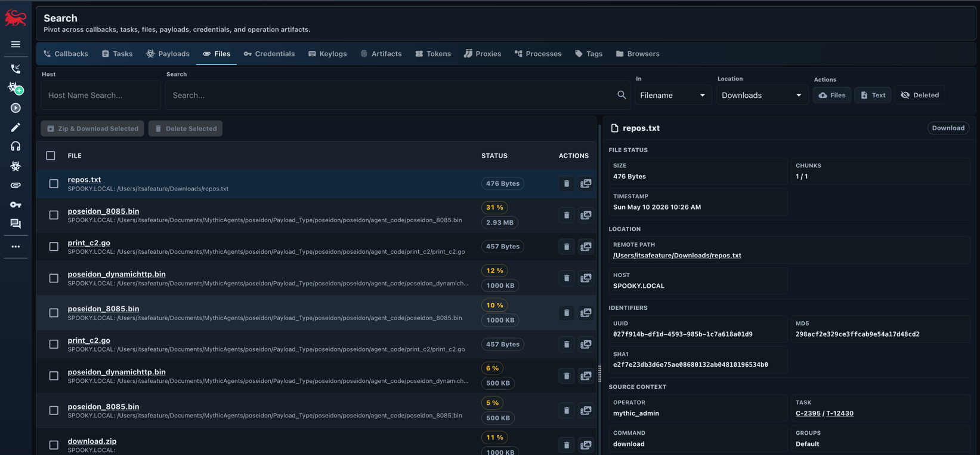Check the box for poseidon_dynamichttp.bin 6 % row

[54, 376]
